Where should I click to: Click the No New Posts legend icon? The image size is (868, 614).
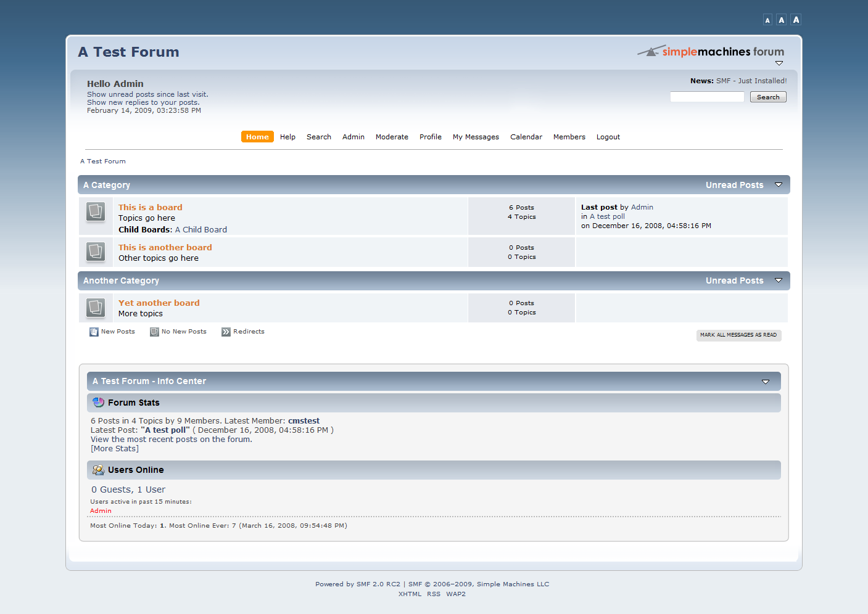pyautogui.click(x=154, y=331)
